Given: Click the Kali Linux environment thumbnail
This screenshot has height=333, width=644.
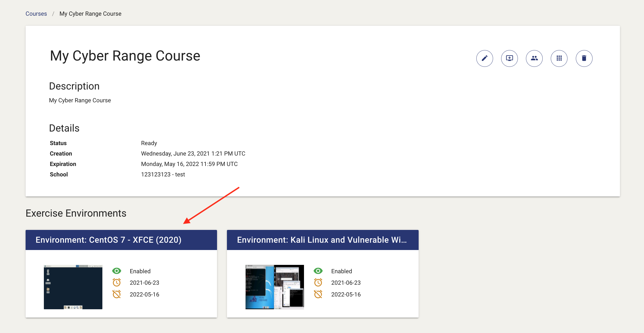Looking at the screenshot, I should pos(274,287).
